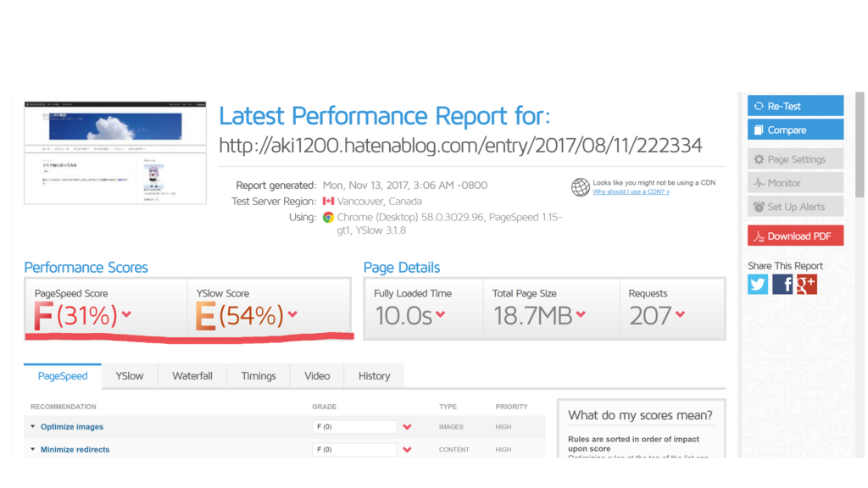Sort by TYPE column header
The image size is (868, 488).
click(x=448, y=407)
